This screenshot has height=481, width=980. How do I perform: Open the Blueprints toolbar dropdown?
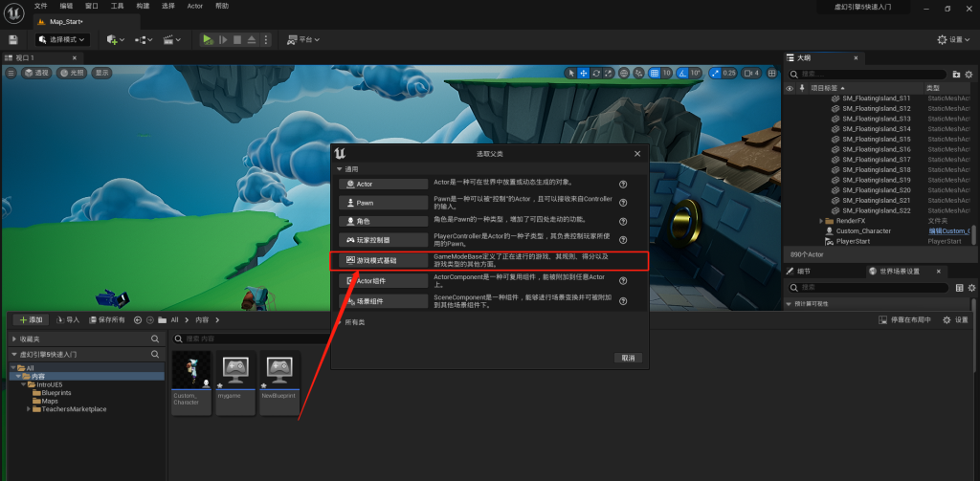pos(144,39)
